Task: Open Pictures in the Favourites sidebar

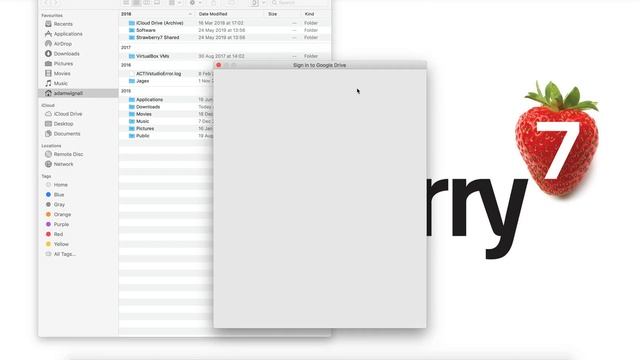Action: [63, 64]
